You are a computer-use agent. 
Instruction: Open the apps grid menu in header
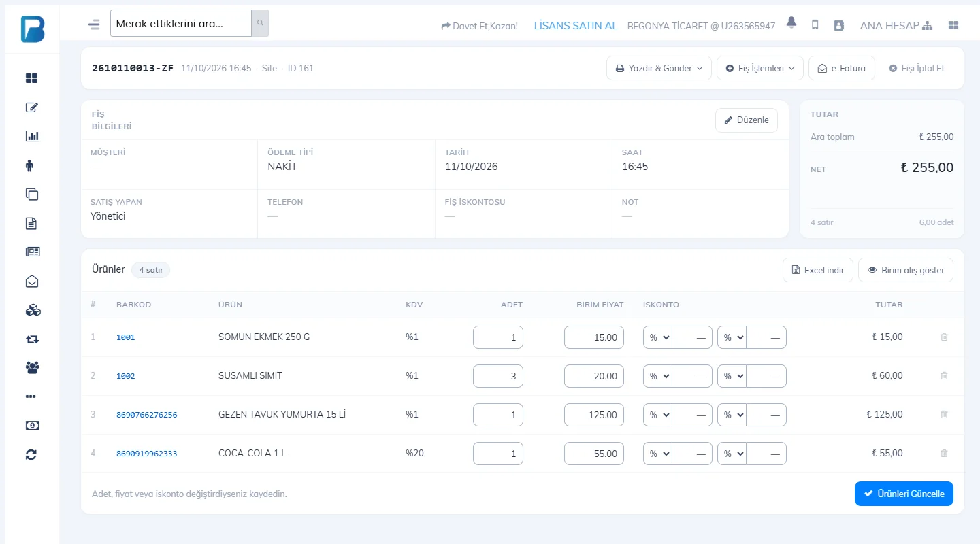tap(953, 25)
